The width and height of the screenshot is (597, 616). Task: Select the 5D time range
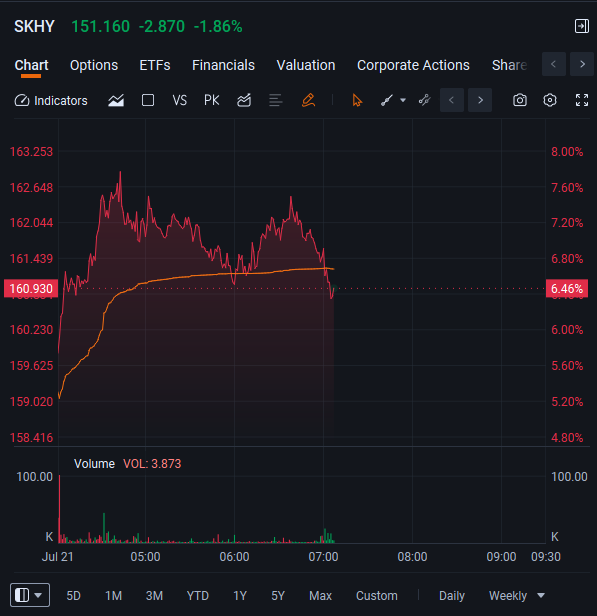pyautogui.click(x=73, y=596)
